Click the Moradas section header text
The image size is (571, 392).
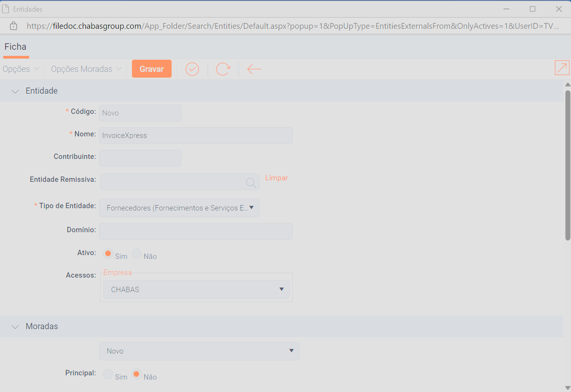[x=42, y=326]
